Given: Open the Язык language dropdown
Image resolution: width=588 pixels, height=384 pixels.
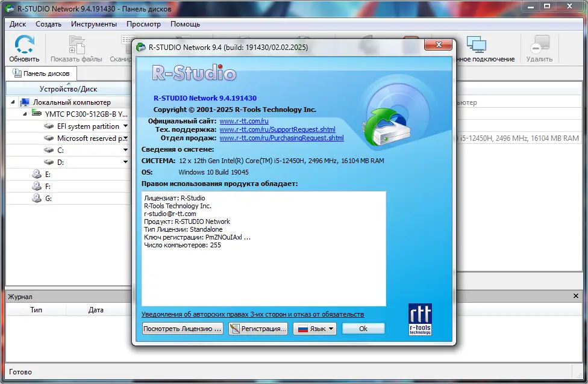Looking at the screenshot, I should (314, 329).
